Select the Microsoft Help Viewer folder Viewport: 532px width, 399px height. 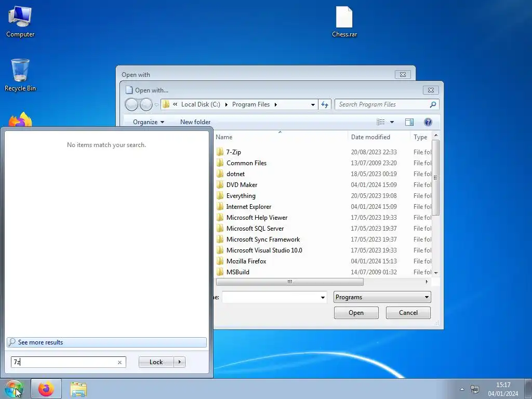click(x=257, y=218)
